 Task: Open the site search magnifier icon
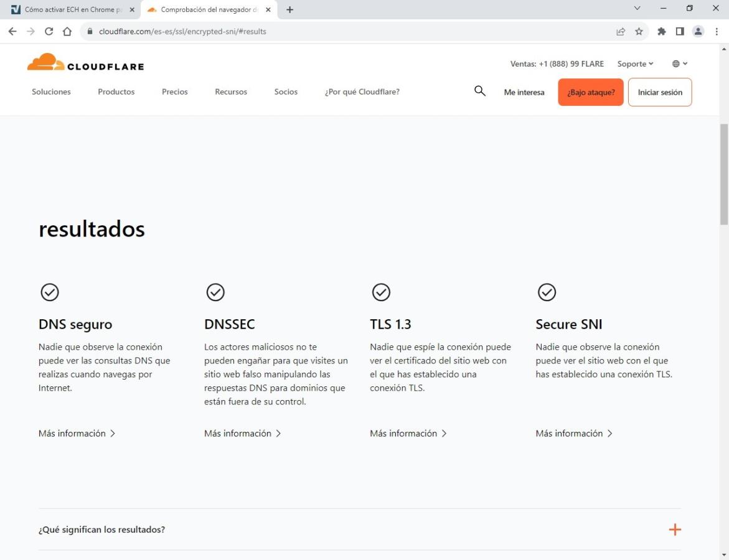479,91
